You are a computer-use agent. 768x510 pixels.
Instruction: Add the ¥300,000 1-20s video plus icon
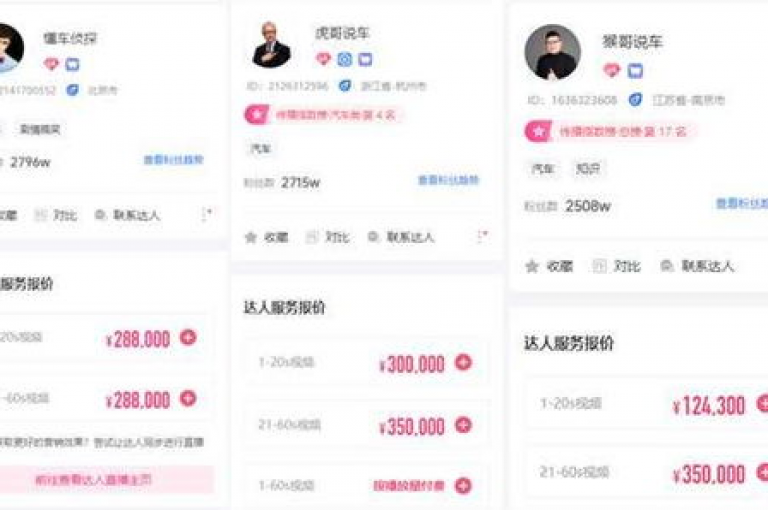(x=463, y=362)
